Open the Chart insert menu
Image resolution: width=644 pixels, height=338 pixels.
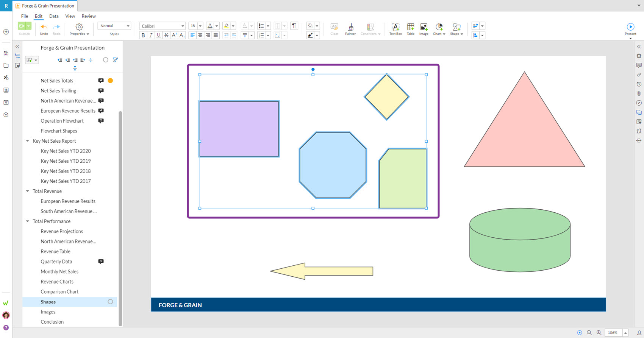click(x=439, y=29)
